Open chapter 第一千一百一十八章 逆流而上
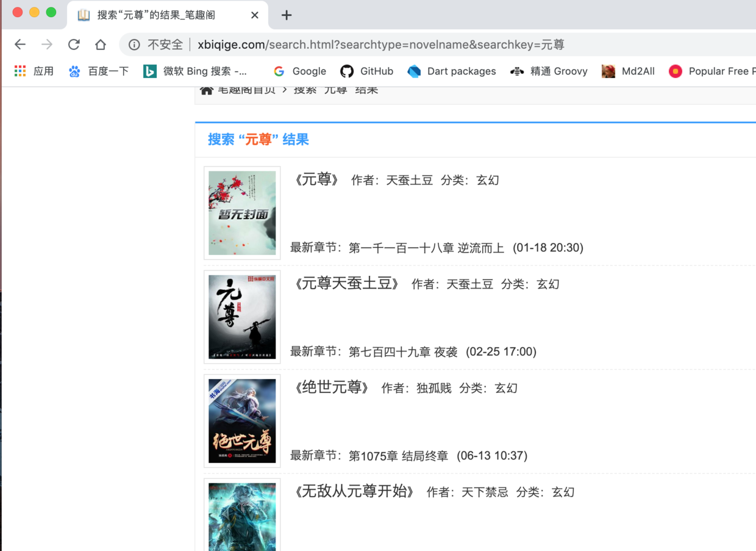Viewport: 756px width, 551px height. pyautogui.click(x=426, y=248)
